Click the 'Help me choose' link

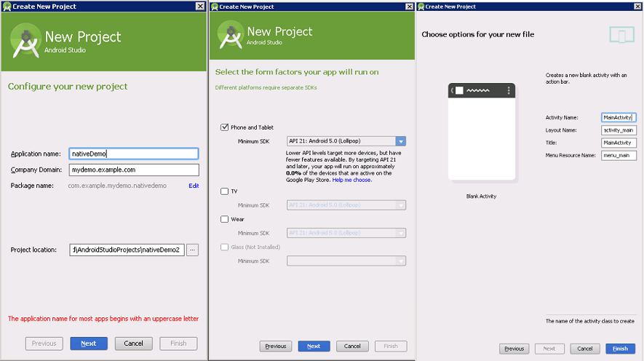click(x=352, y=180)
